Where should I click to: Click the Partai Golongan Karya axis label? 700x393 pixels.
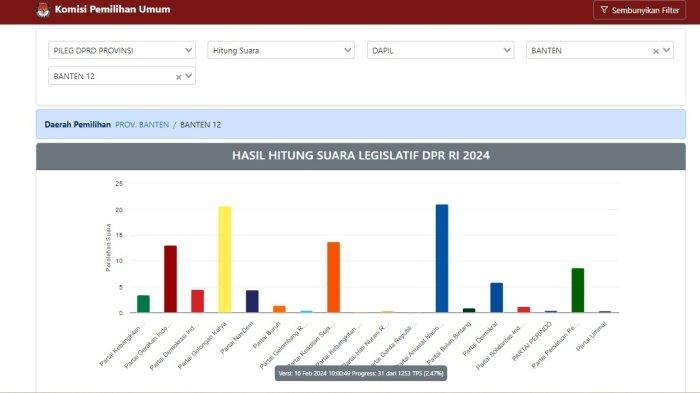pos(203,346)
